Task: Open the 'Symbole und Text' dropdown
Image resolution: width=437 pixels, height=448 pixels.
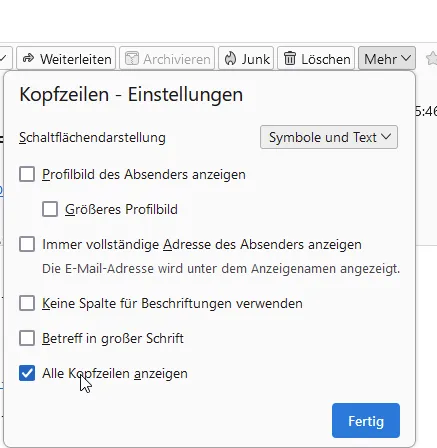Action: click(329, 137)
